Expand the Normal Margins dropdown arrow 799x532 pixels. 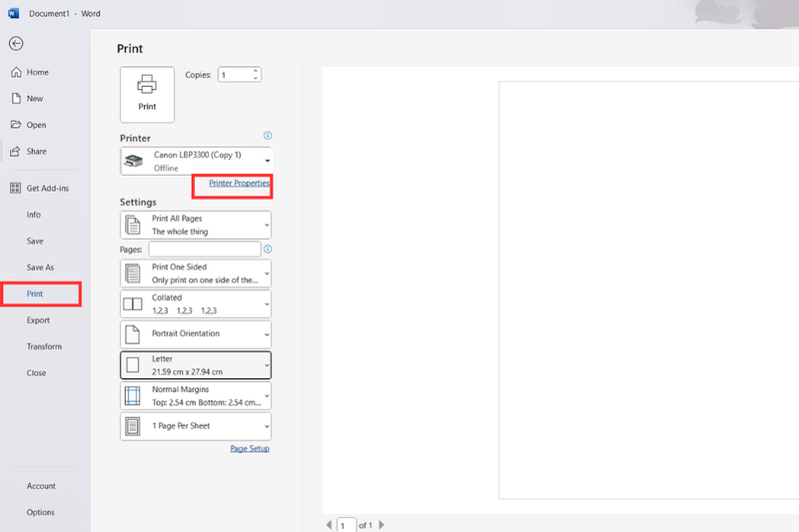pos(267,395)
